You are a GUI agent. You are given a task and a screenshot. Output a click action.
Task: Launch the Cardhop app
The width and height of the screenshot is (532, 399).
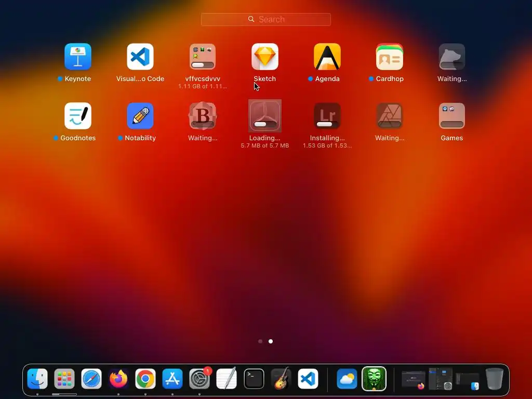point(390,57)
